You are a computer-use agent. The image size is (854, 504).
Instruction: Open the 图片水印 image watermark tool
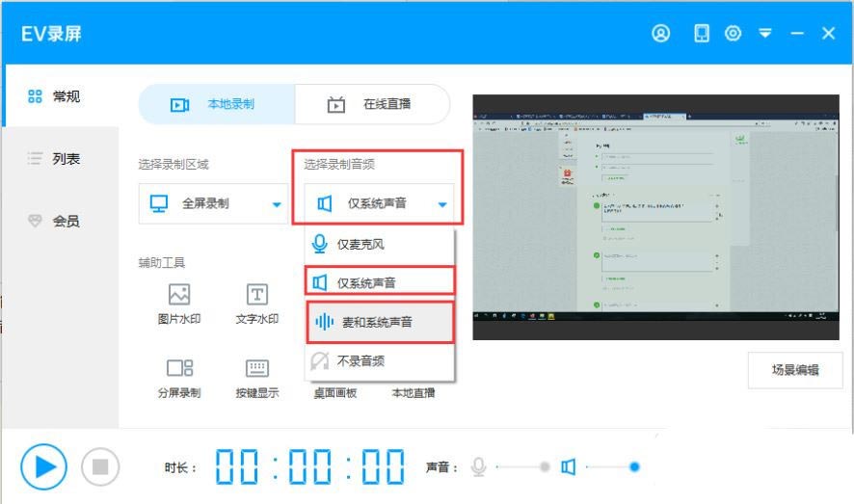pos(179,304)
